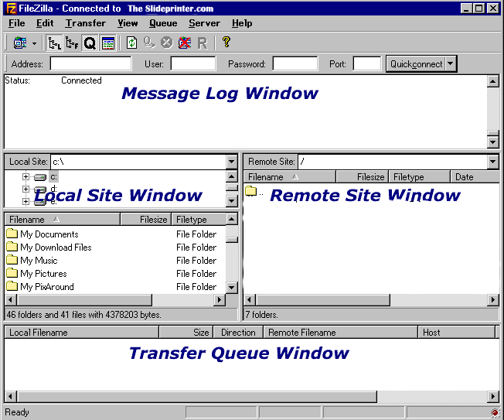Toggle the remote directory tree view

click(x=72, y=43)
